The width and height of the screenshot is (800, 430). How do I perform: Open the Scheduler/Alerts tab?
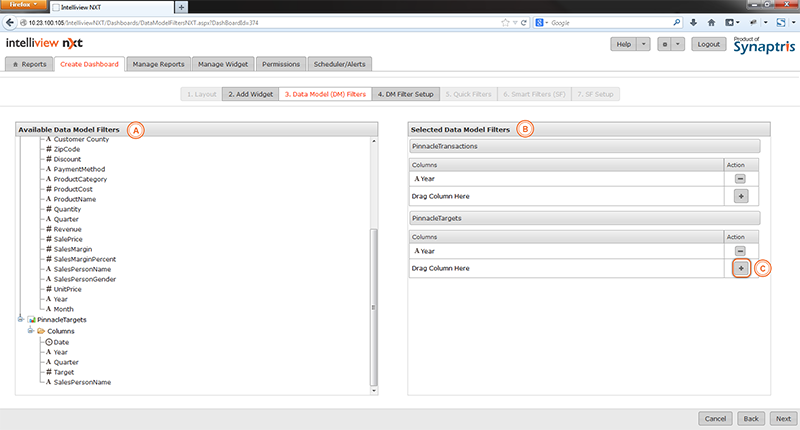[339, 64]
